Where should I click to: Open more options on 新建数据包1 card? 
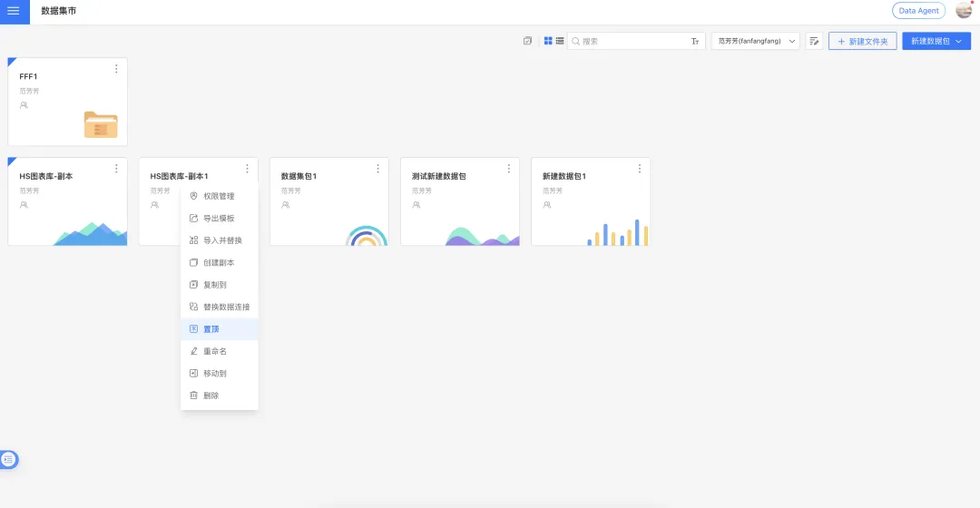coord(640,169)
